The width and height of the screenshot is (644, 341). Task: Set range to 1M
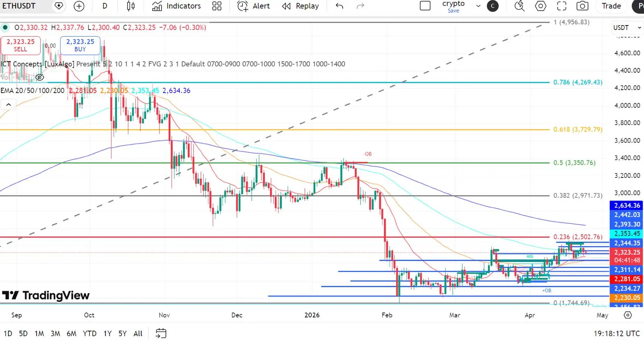pos(39,334)
